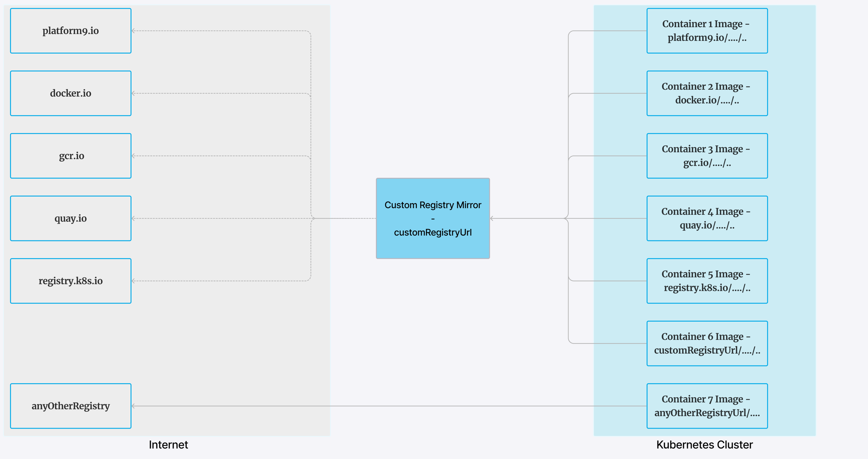Select Container 3 Image gcr.io box
Screen dimensions: 868x459
click(707, 156)
